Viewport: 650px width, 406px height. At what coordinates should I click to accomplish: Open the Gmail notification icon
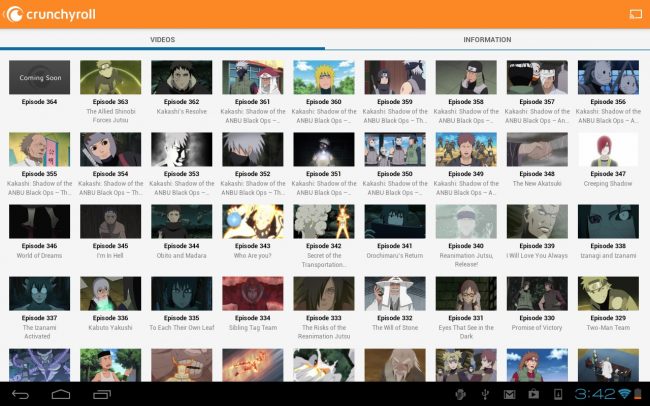[x=509, y=394]
